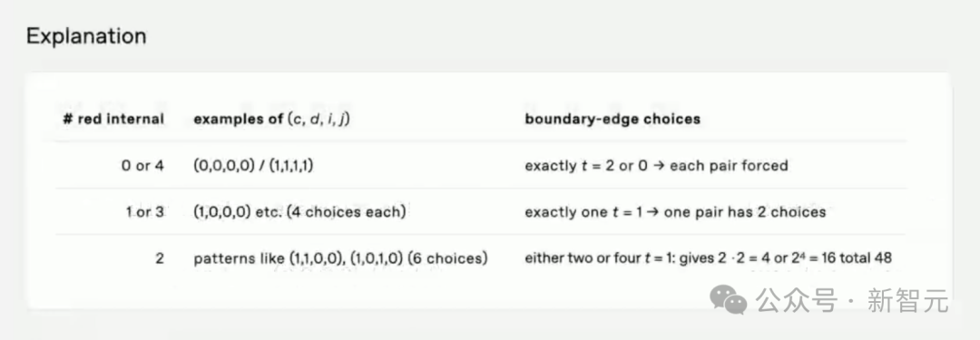The width and height of the screenshot is (980, 340).
Task: Click 'exactly t = 2 or 0' cell
Action: (x=656, y=166)
